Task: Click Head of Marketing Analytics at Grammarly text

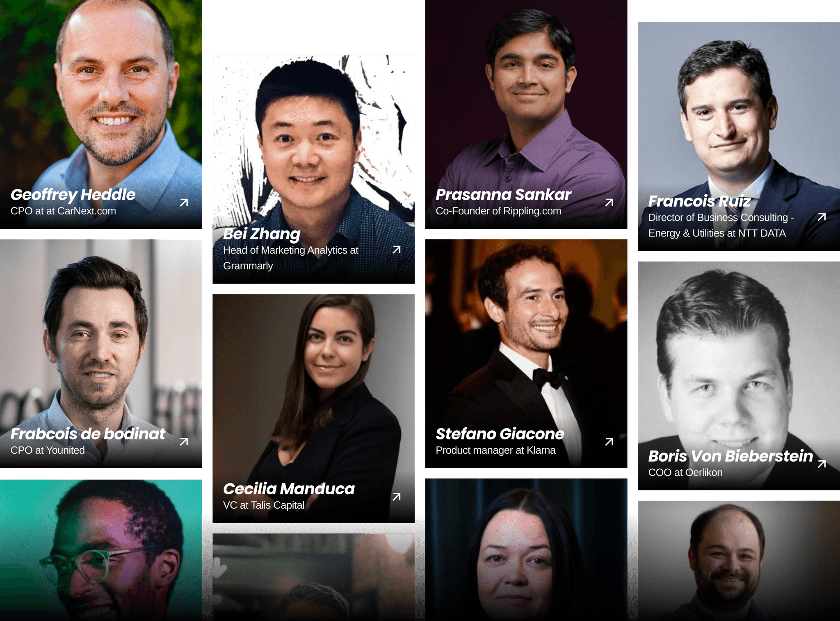Action: (x=291, y=258)
